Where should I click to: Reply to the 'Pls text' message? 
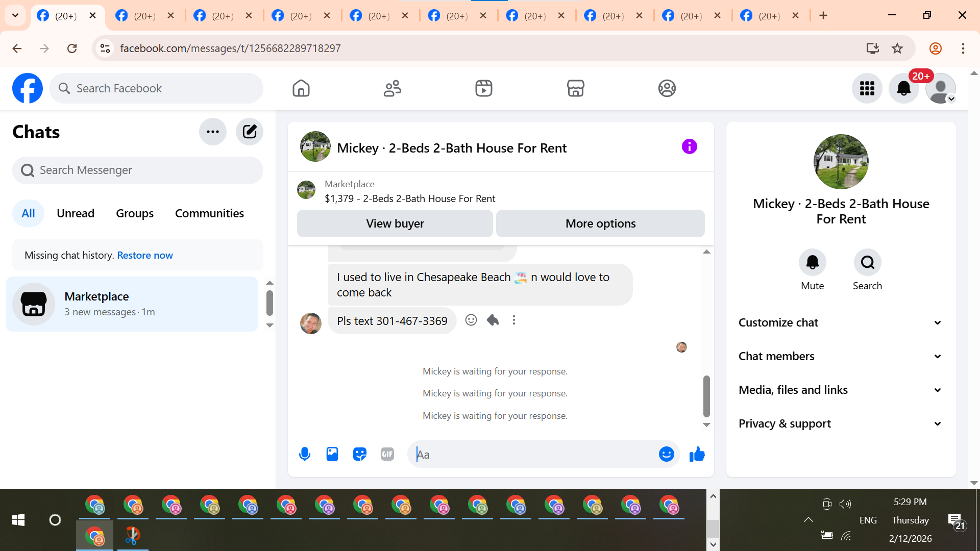(493, 320)
